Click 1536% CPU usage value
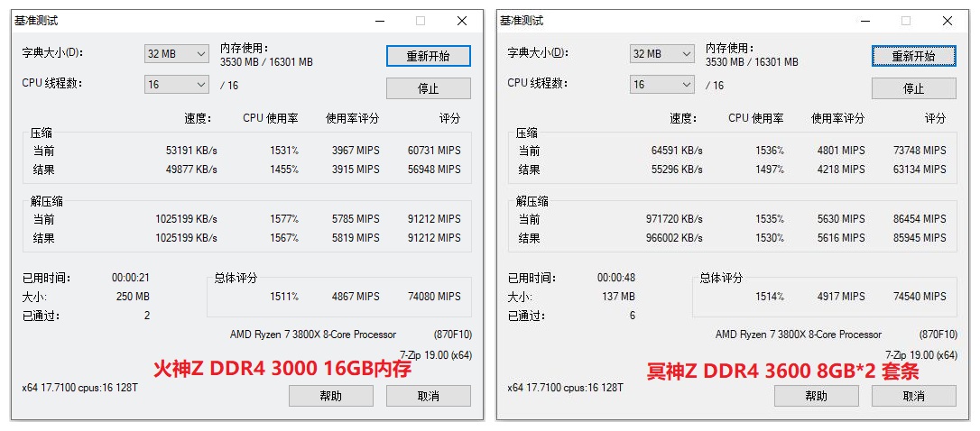Screen dimensions: 980x431 tap(770, 151)
